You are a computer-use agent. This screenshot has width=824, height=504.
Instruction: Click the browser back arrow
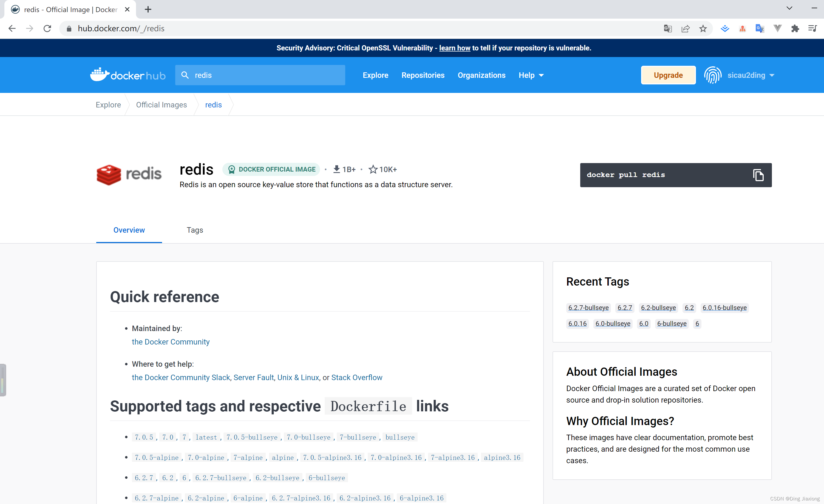[12, 29]
